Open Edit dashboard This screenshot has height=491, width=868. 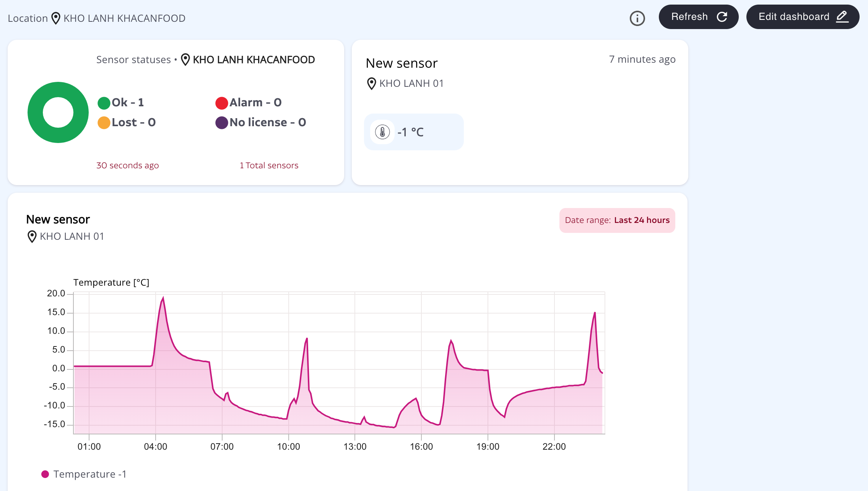[803, 17]
